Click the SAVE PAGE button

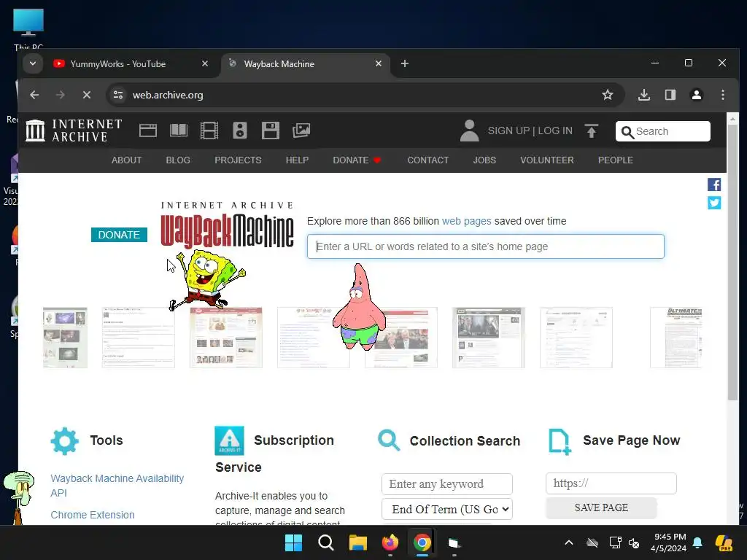601,507
